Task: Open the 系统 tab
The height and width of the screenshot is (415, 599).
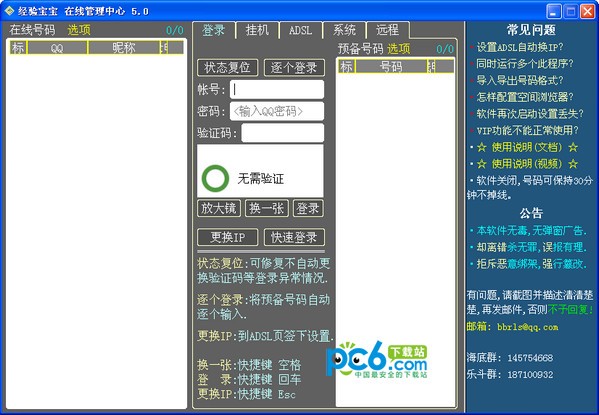Action: point(344,30)
